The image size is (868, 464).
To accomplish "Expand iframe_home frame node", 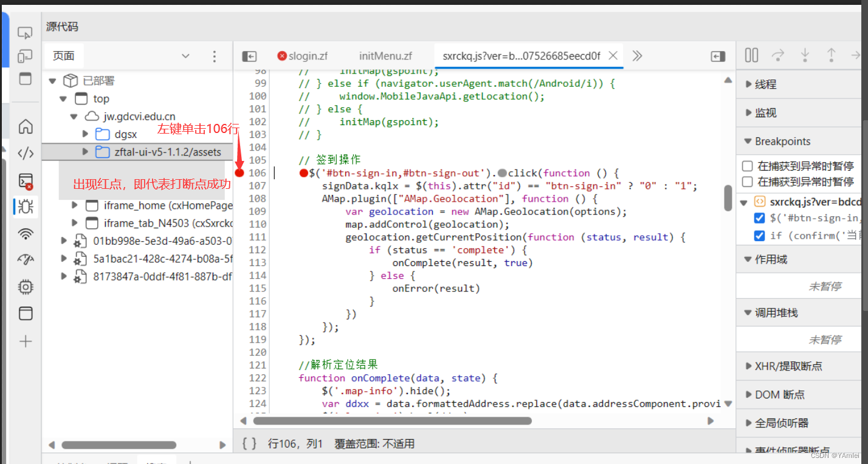I will pyautogui.click(x=75, y=205).
